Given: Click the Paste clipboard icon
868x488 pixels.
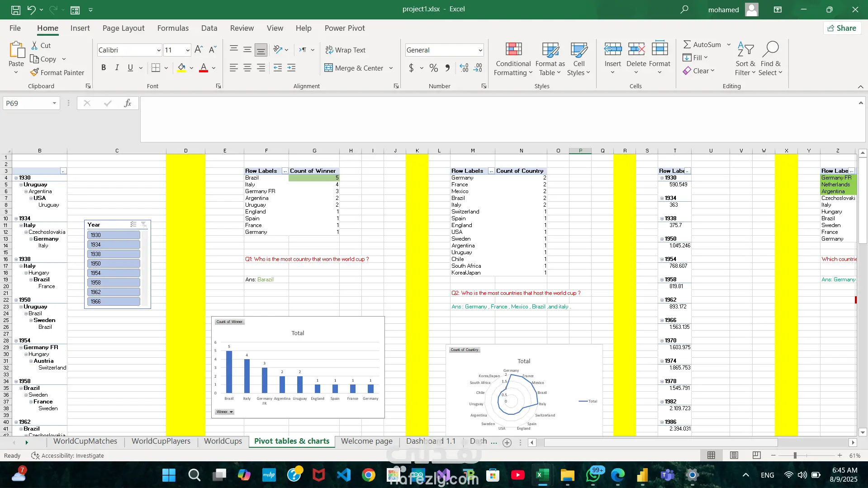Looking at the screenshot, I should click(16, 50).
